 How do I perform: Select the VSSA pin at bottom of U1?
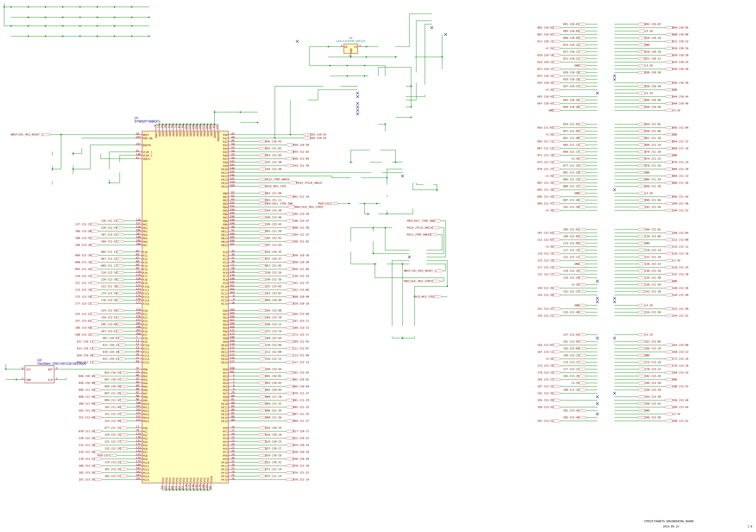(211, 479)
